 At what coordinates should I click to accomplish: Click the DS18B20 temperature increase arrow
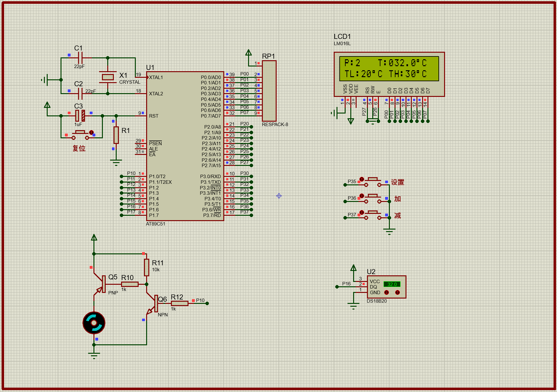click(397, 292)
